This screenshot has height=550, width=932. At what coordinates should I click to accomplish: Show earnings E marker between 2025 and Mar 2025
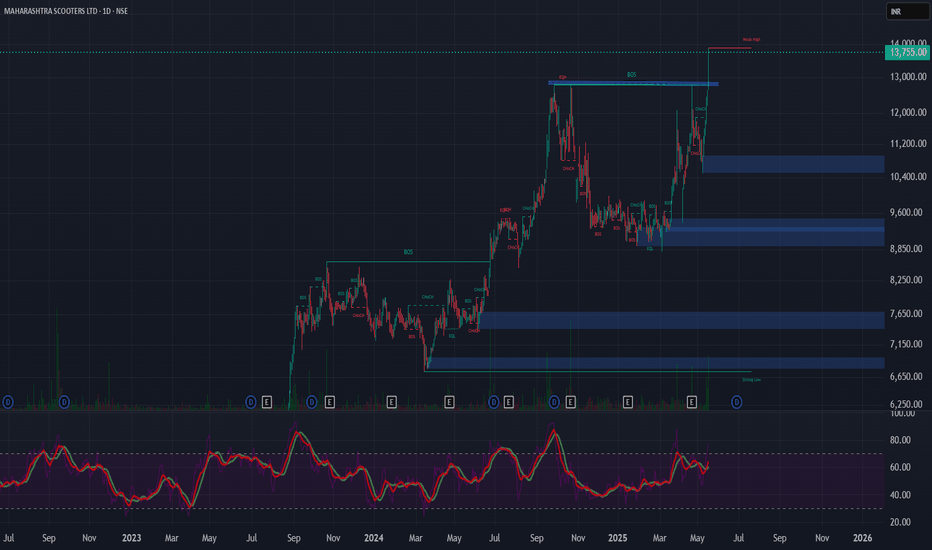628,403
